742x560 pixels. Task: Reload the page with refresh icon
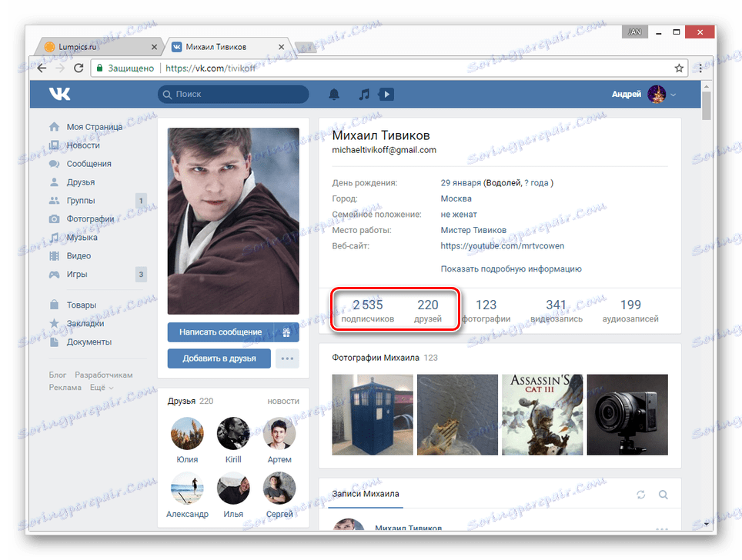pyautogui.click(x=79, y=68)
